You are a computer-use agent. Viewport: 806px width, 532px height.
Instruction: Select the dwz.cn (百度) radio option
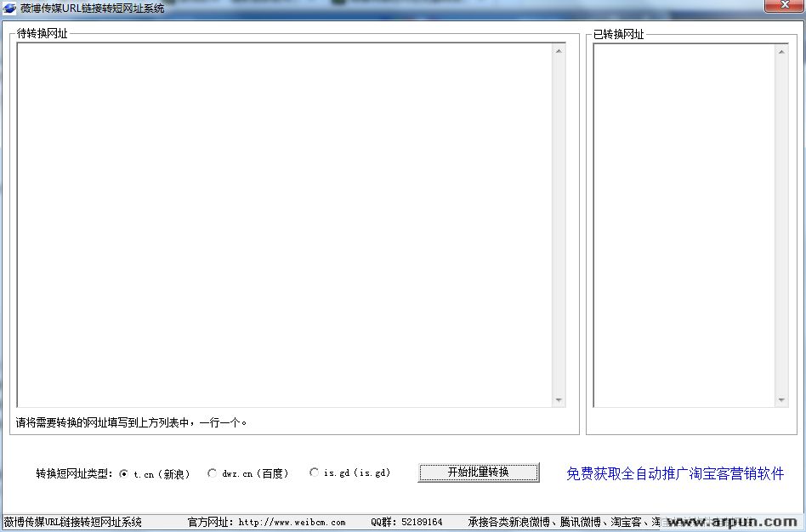pos(212,473)
